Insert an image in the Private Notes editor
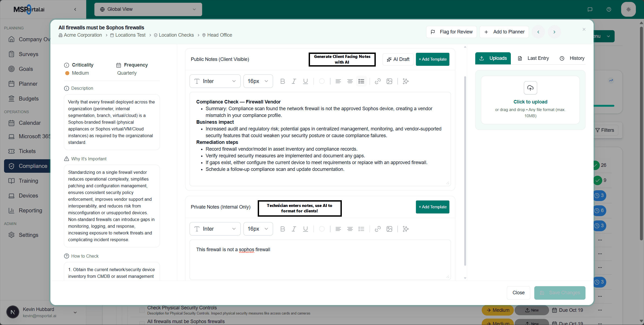Image resolution: width=644 pixels, height=325 pixels. click(389, 229)
